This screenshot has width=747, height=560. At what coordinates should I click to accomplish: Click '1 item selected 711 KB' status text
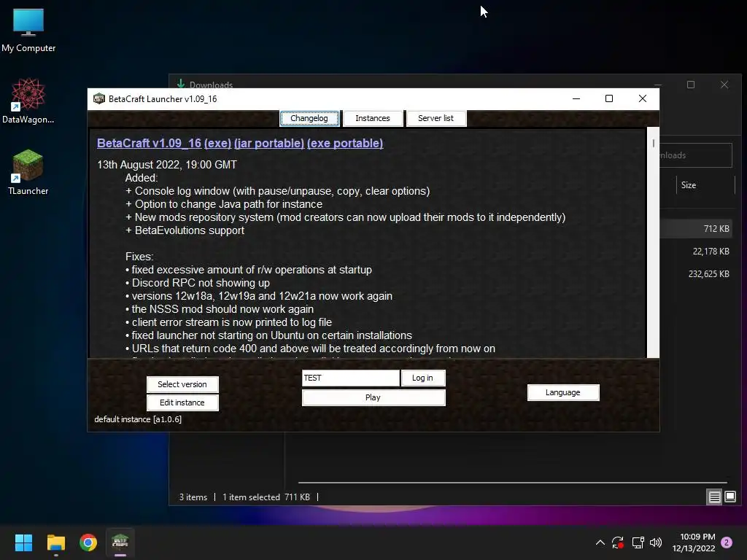pyautogui.click(x=266, y=497)
